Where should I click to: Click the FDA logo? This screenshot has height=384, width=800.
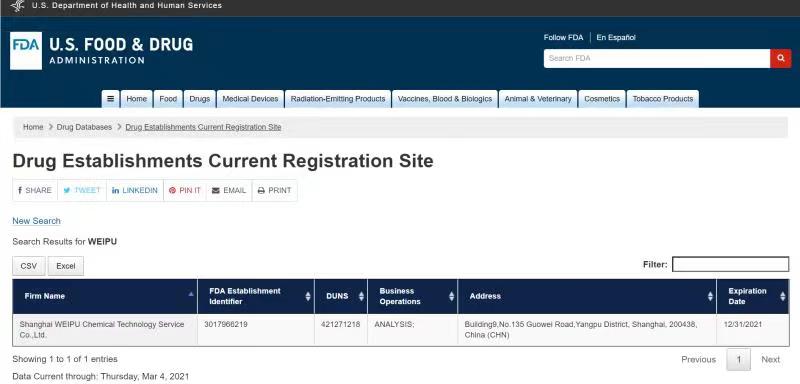coord(26,51)
